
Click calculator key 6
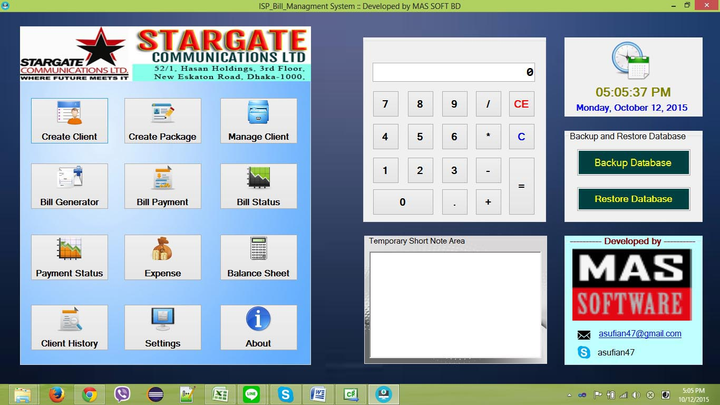454,136
